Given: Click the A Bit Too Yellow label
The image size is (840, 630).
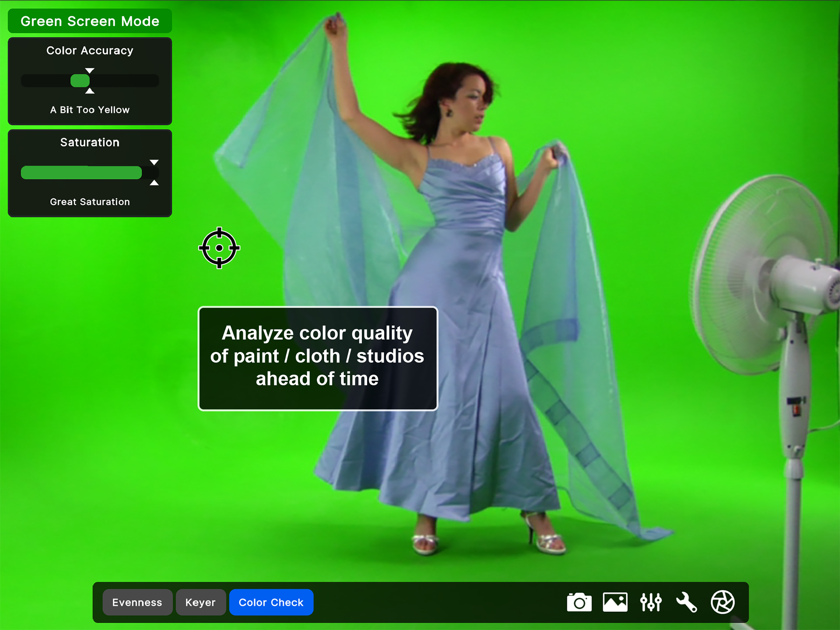Looking at the screenshot, I should [x=89, y=110].
